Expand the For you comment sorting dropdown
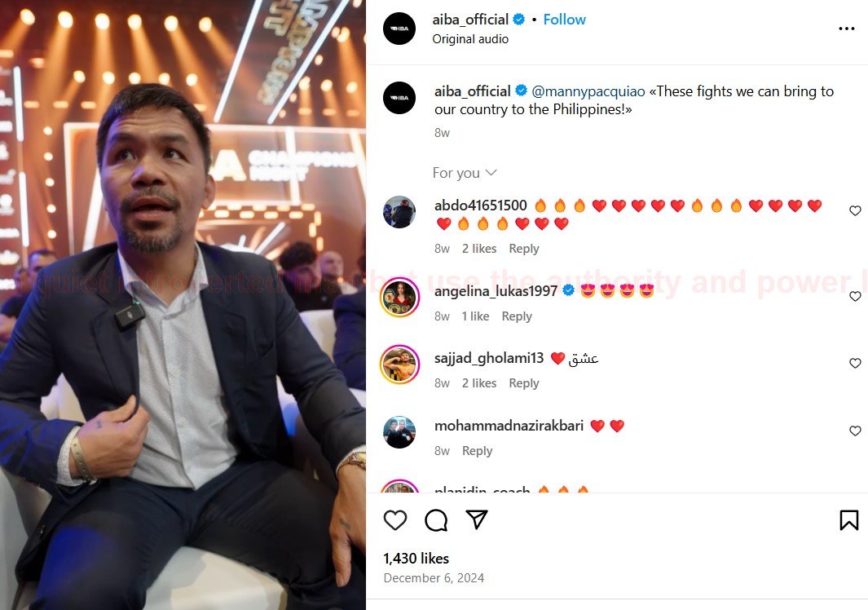This screenshot has height=610, width=868. pyautogui.click(x=465, y=173)
